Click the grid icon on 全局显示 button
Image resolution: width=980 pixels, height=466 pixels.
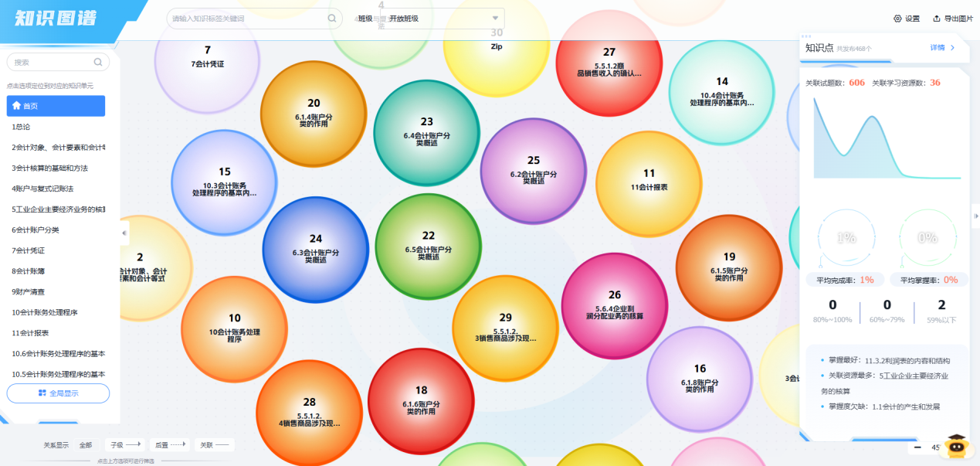pyautogui.click(x=42, y=393)
